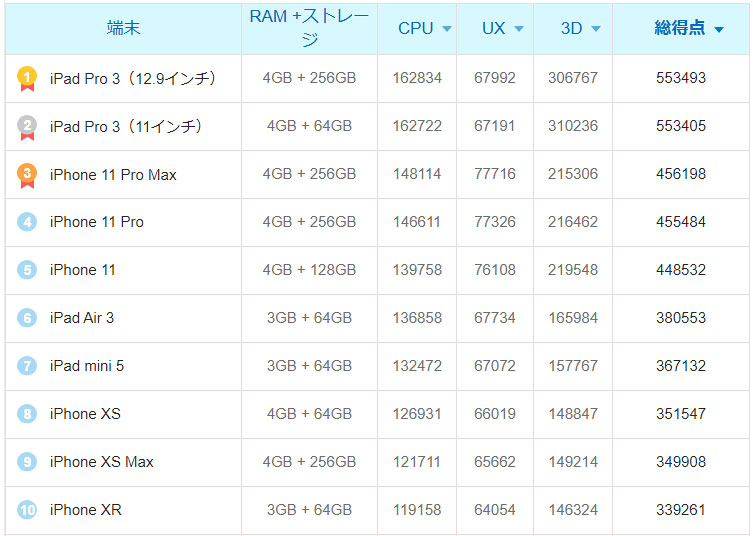Sort by UX column arrow
Image resolution: width=753 pixels, height=536 pixels.
pyautogui.click(x=519, y=29)
